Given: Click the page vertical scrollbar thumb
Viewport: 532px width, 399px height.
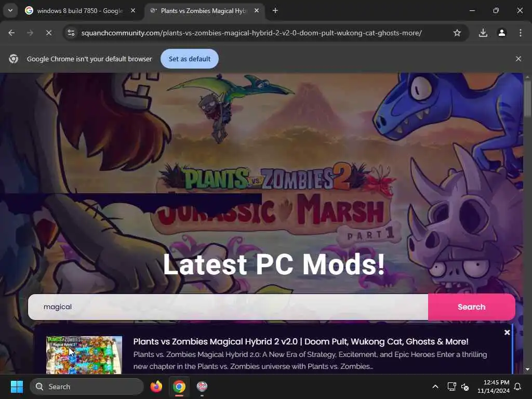Looking at the screenshot, I should (527, 98).
